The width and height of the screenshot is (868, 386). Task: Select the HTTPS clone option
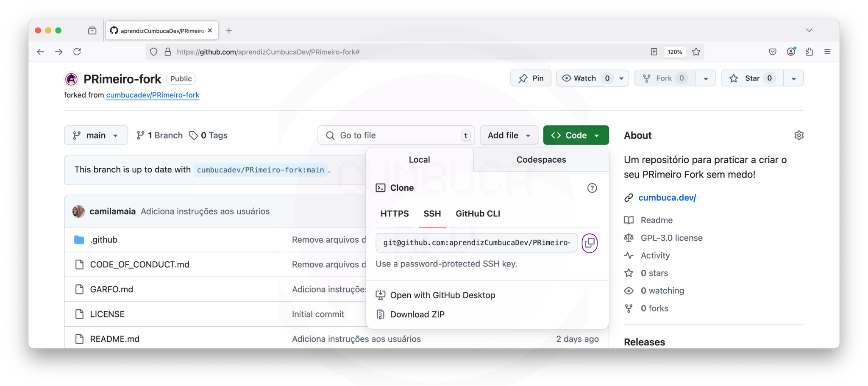click(394, 214)
